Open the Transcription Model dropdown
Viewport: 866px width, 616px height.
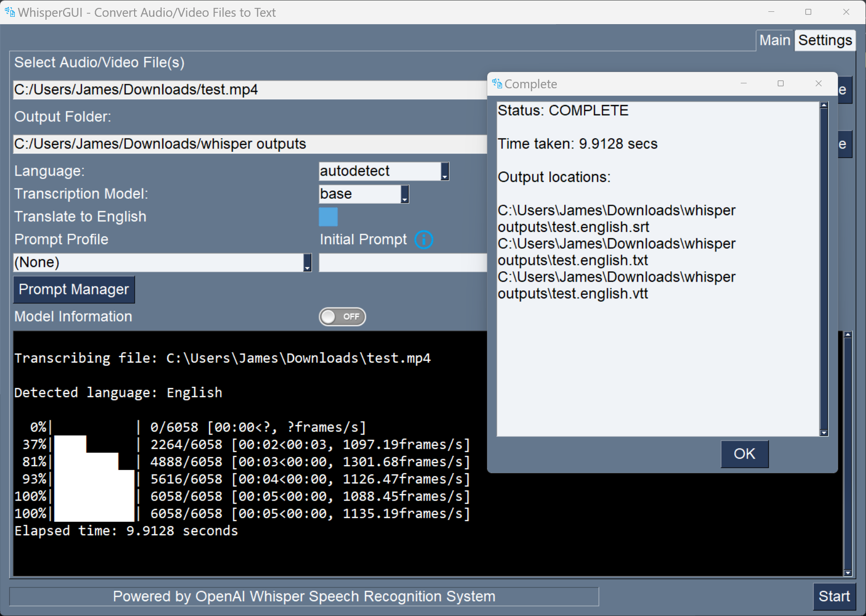tap(404, 194)
